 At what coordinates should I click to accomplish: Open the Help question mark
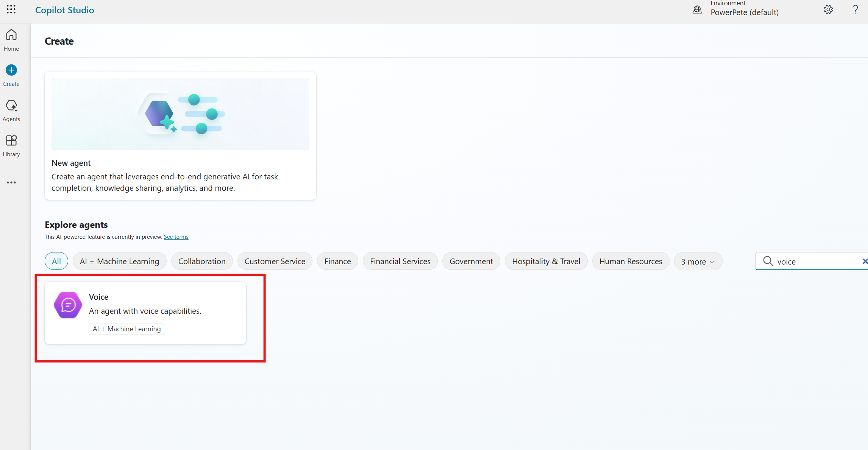click(855, 9)
